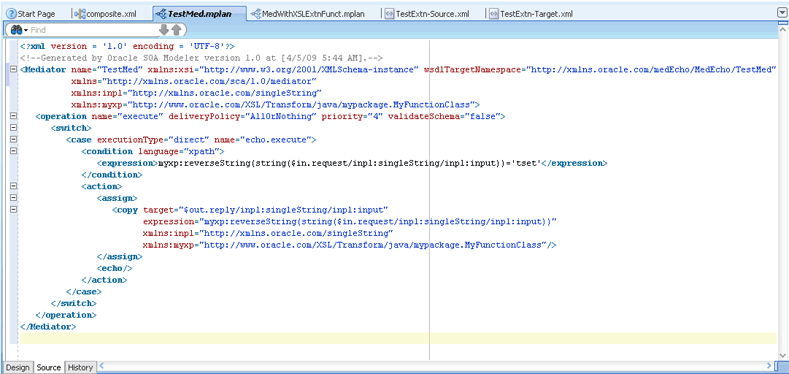Find next with the down arrow
Image resolution: width=789 pixels, height=374 pixels.
(x=164, y=30)
